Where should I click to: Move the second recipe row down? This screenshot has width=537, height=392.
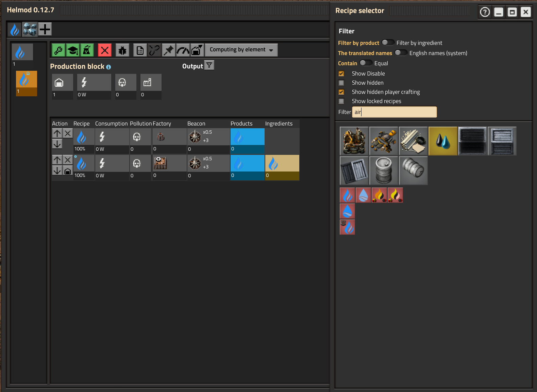[x=57, y=170]
